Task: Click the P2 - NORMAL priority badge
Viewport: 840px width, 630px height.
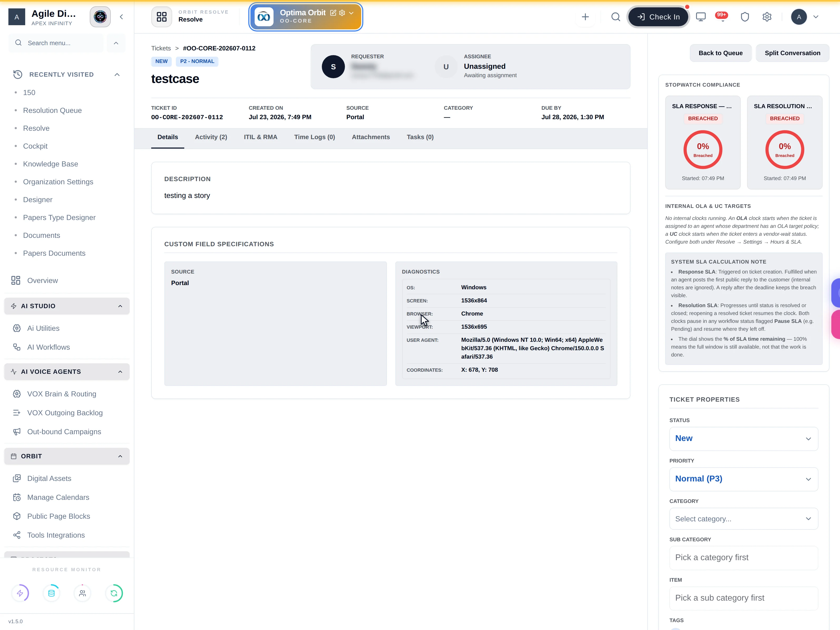Action: [197, 61]
